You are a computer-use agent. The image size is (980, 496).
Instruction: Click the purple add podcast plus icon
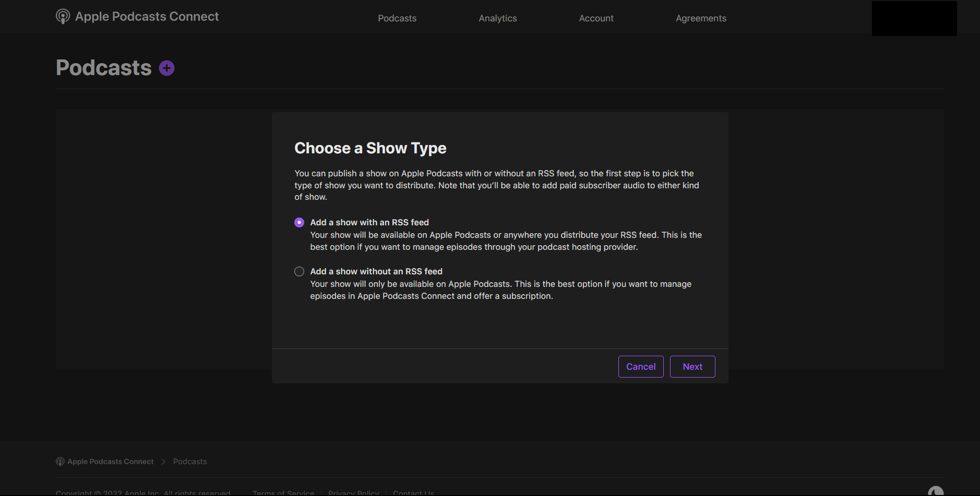[x=166, y=68]
